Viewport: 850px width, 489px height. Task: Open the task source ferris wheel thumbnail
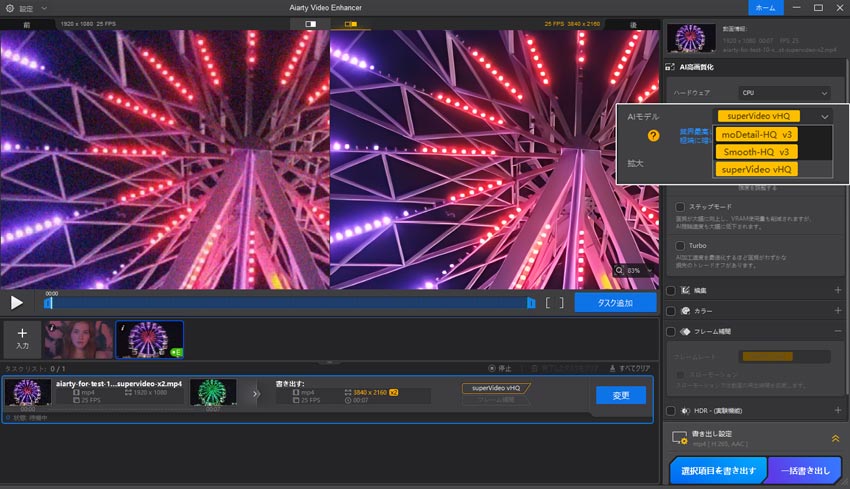click(28, 393)
